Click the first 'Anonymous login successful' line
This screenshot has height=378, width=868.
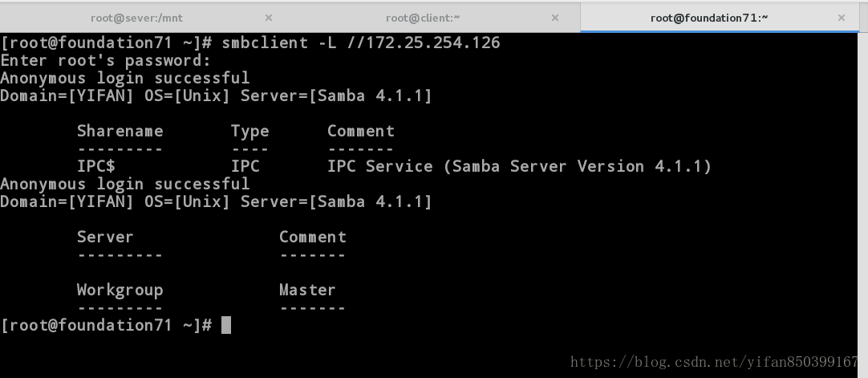point(125,78)
